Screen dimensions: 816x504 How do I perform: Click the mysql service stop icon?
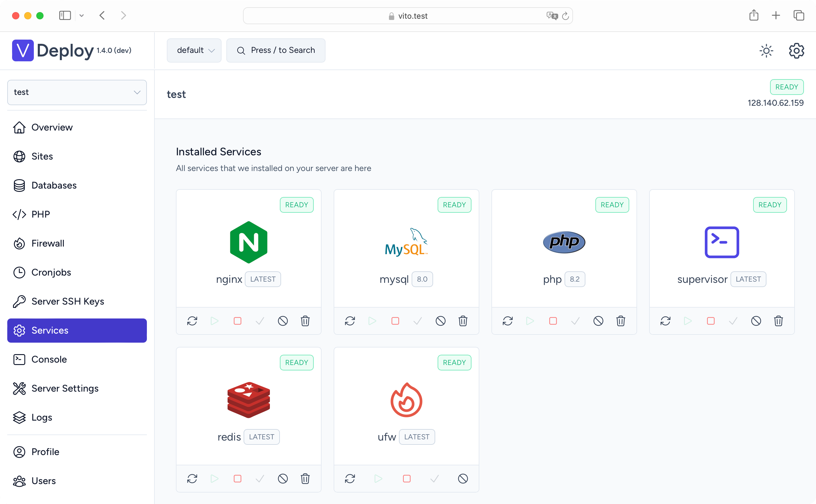(x=395, y=321)
